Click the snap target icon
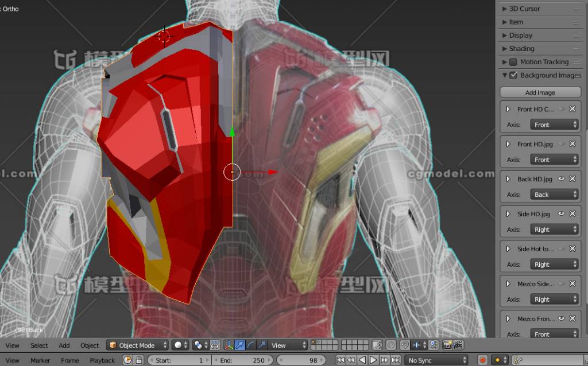This screenshot has width=588, height=366. [x=434, y=345]
